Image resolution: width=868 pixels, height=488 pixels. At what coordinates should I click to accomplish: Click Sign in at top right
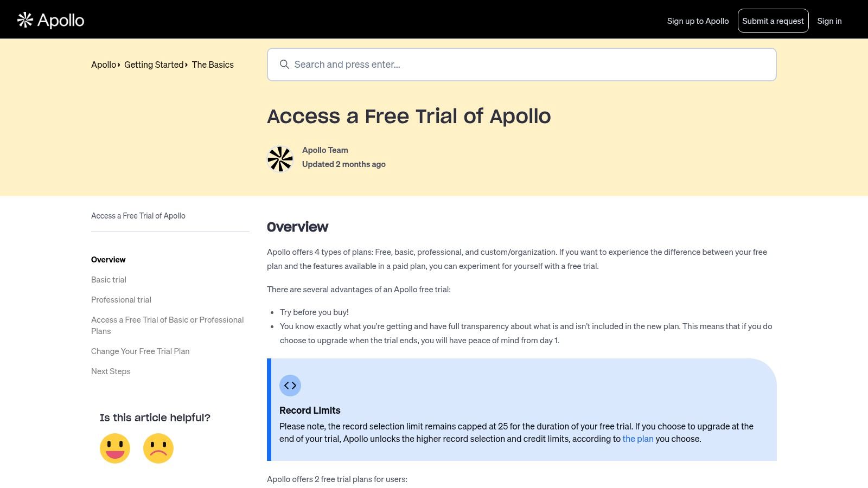pos(829,21)
